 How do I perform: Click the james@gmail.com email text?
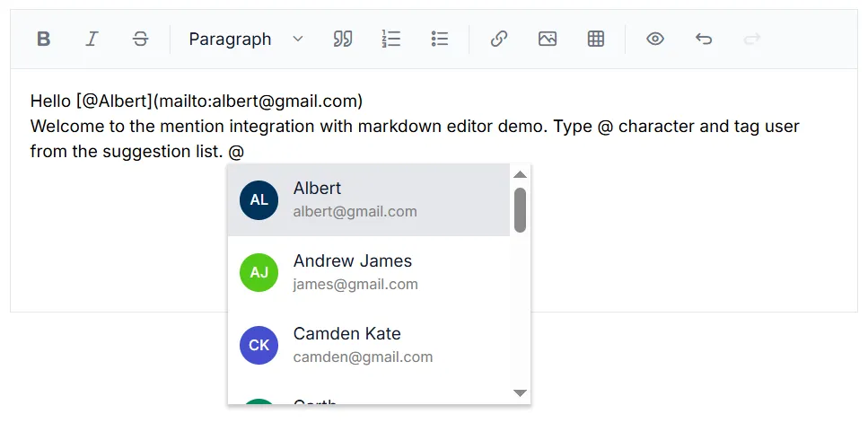click(x=355, y=285)
